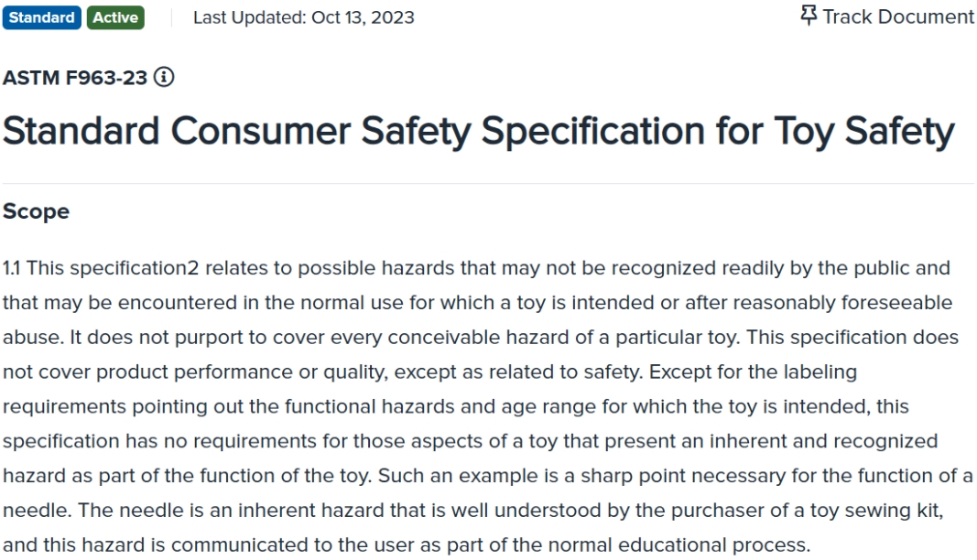The width and height of the screenshot is (977, 560).
Task: Click the blue Standard badge
Action: (x=42, y=17)
